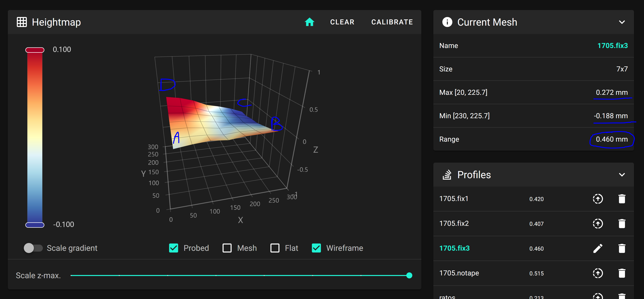The image size is (644, 299).
Task: Uncheck the Probed checkbox
Action: click(x=173, y=248)
